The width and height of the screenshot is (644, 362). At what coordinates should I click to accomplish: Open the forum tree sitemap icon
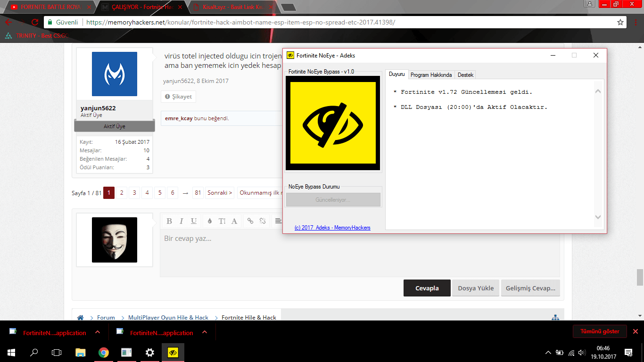(x=555, y=318)
